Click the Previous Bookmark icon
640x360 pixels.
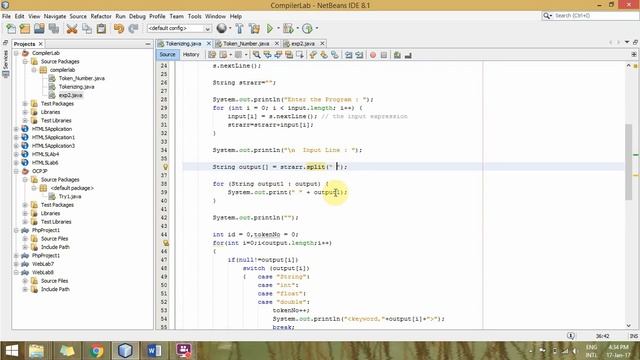[313, 55]
